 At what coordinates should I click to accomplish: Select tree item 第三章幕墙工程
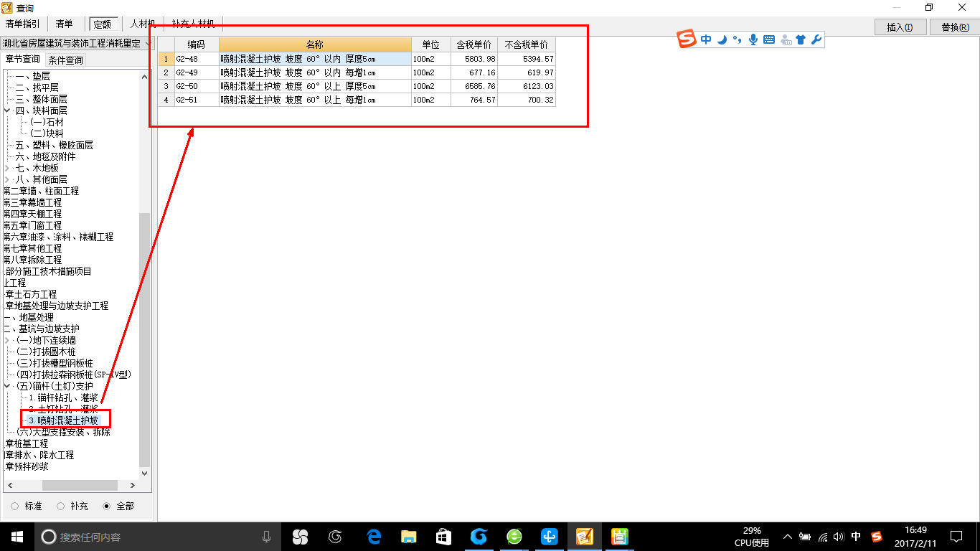32,202
